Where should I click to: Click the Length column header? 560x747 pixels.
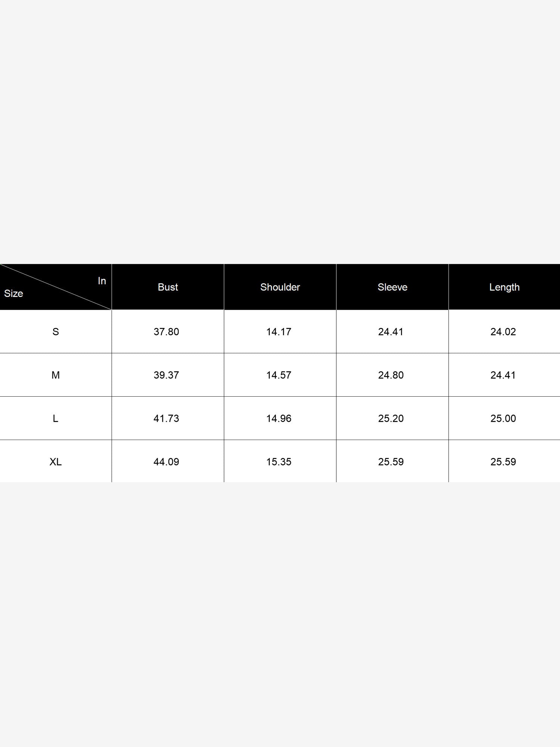point(504,288)
